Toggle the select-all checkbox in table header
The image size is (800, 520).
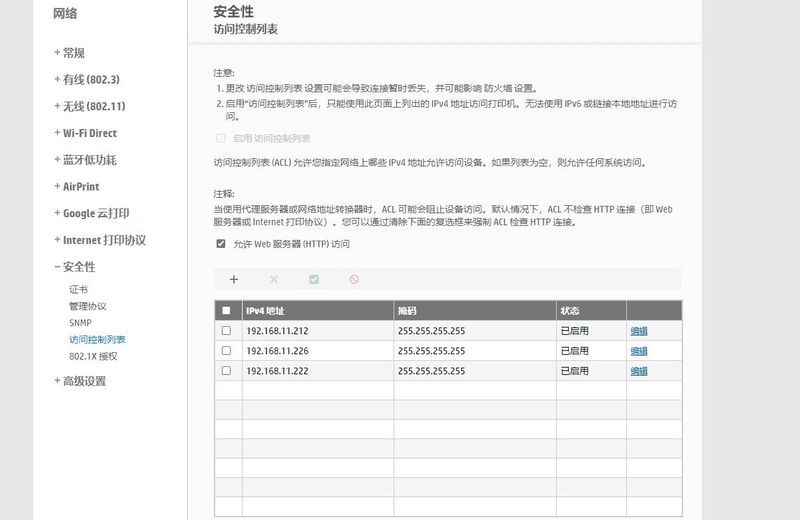(226, 311)
